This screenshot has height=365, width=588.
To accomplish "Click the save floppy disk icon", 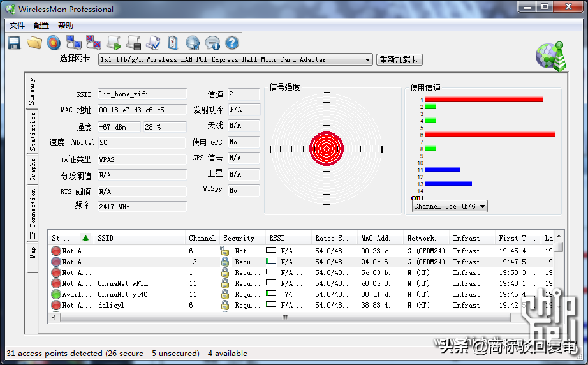I will click(14, 43).
